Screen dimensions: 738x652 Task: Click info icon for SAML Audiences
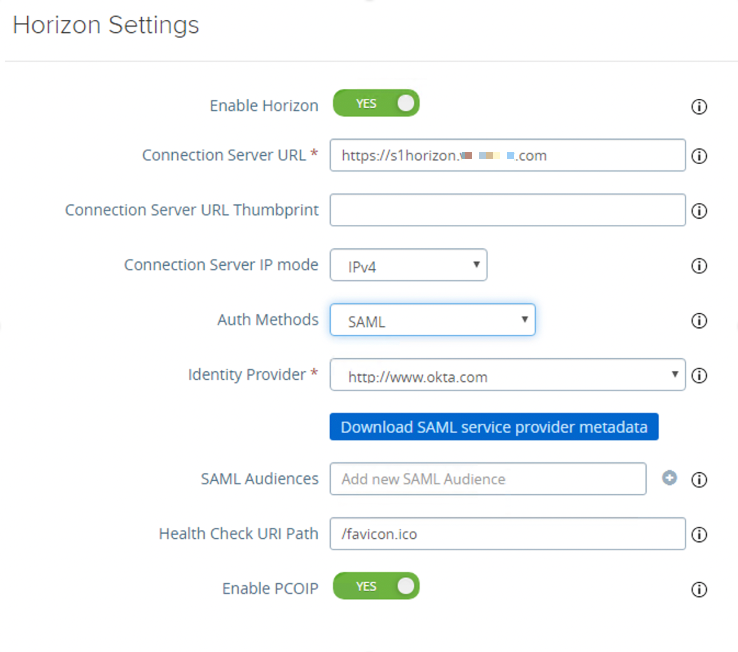tap(699, 480)
